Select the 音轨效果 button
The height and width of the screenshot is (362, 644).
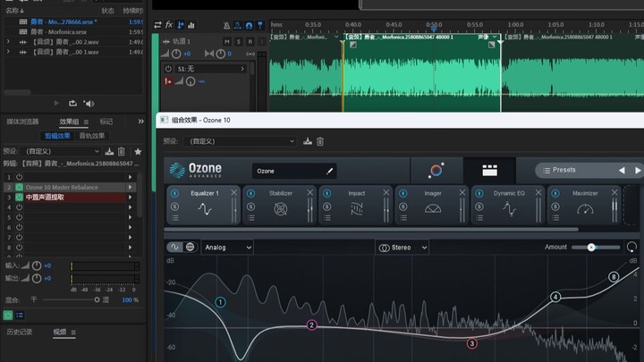91,136
